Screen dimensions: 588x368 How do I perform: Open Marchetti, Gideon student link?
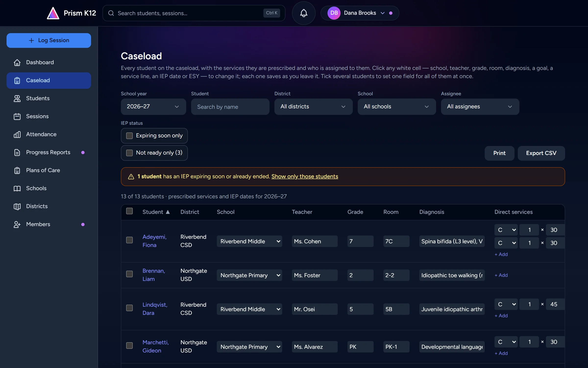click(x=156, y=346)
